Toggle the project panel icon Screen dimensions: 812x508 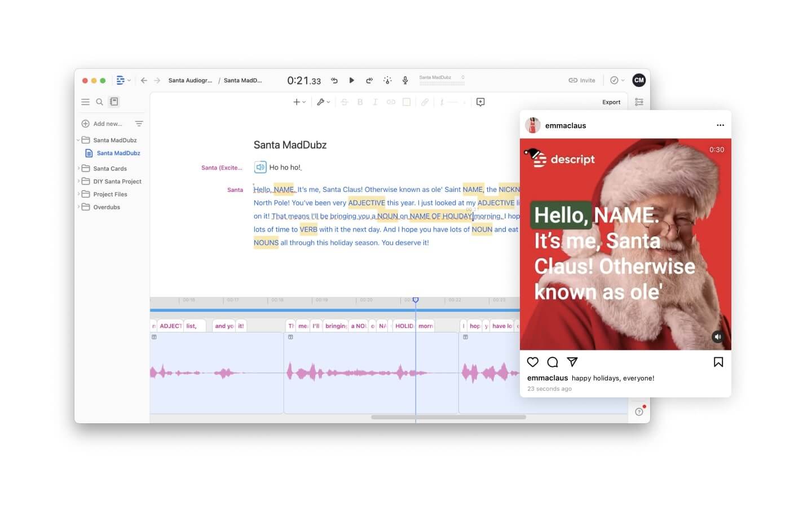pyautogui.click(x=114, y=102)
